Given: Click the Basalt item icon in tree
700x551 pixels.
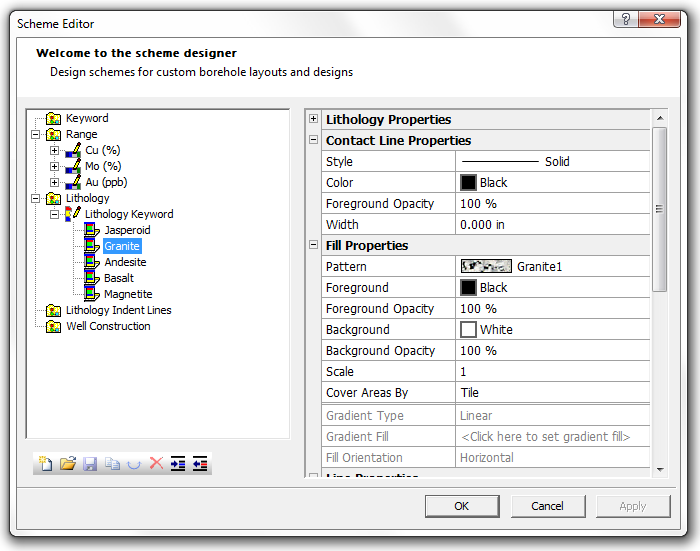Looking at the screenshot, I should point(92,278).
